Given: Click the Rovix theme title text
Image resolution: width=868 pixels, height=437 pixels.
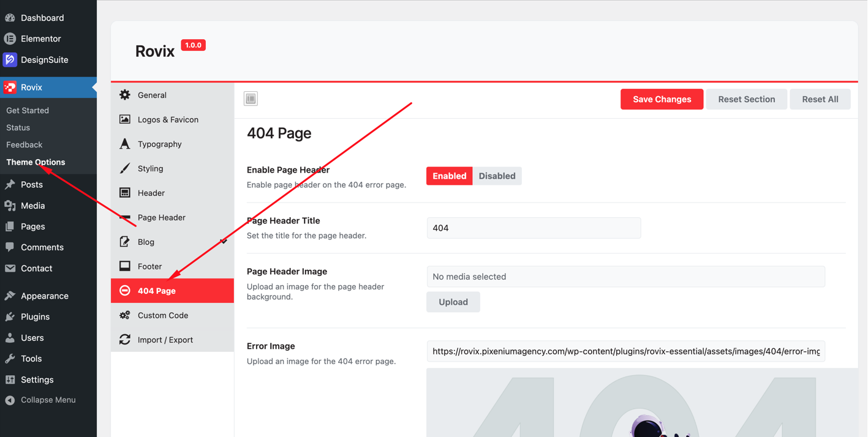Looking at the screenshot, I should tap(155, 51).
